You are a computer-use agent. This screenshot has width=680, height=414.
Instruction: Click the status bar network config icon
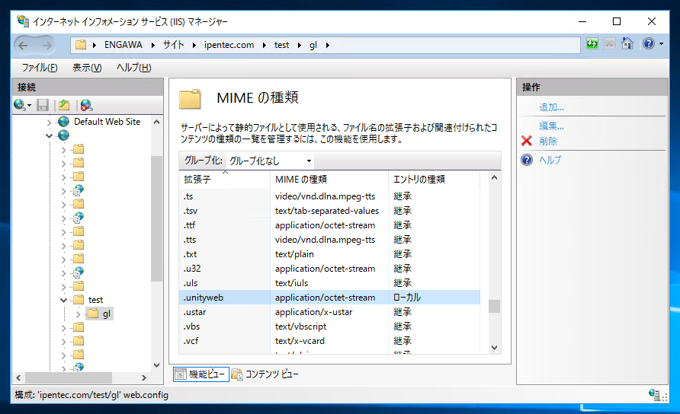pos(654,394)
